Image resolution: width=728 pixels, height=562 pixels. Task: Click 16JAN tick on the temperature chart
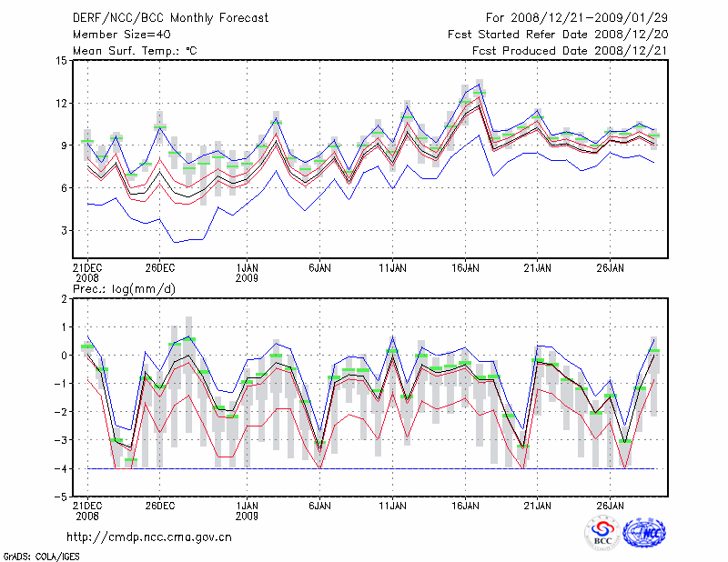coord(465,268)
